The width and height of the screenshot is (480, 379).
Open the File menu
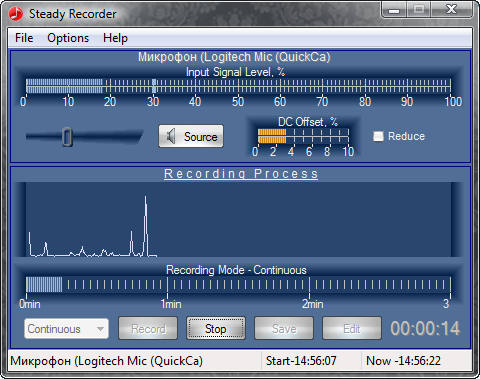pos(24,38)
